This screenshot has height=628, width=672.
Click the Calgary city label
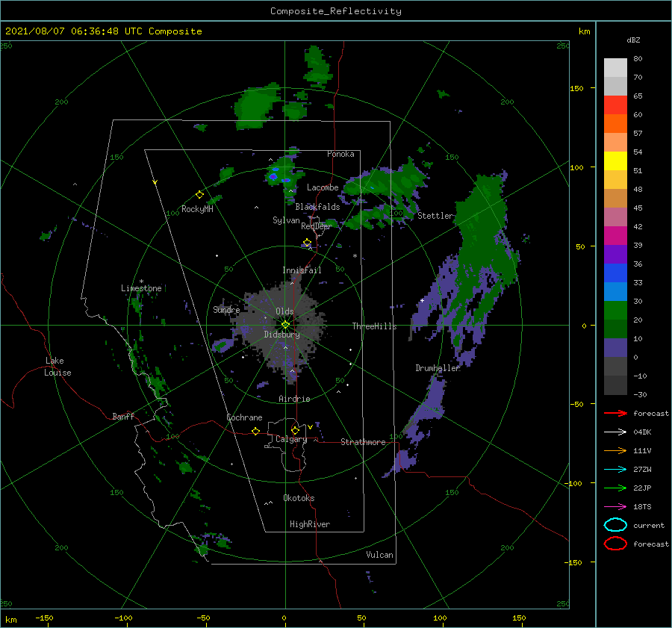coord(291,439)
